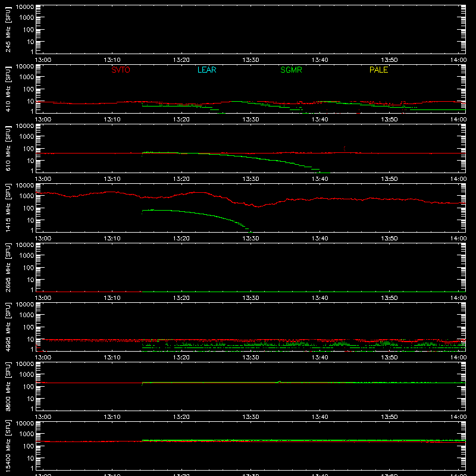This screenshot has width=476, height=476.
Task: Click the 1000 tick in the 410 MHz panel
Action: tap(27, 77)
